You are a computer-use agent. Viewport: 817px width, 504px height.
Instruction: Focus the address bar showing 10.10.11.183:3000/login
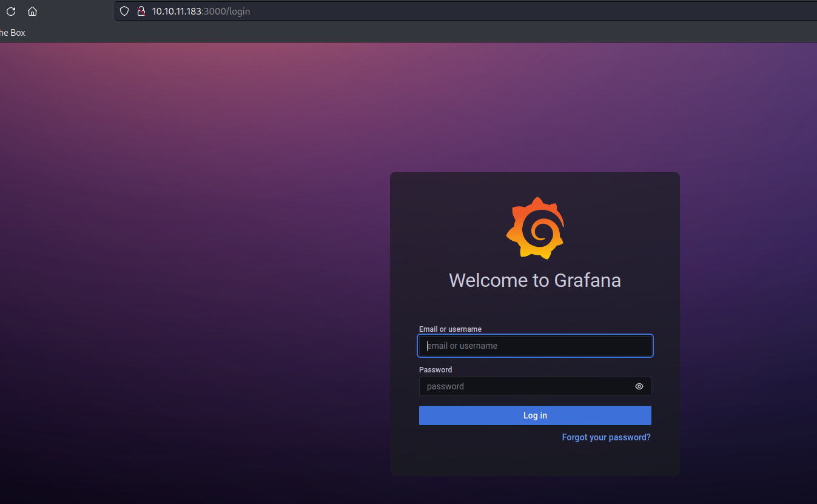click(x=466, y=12)
